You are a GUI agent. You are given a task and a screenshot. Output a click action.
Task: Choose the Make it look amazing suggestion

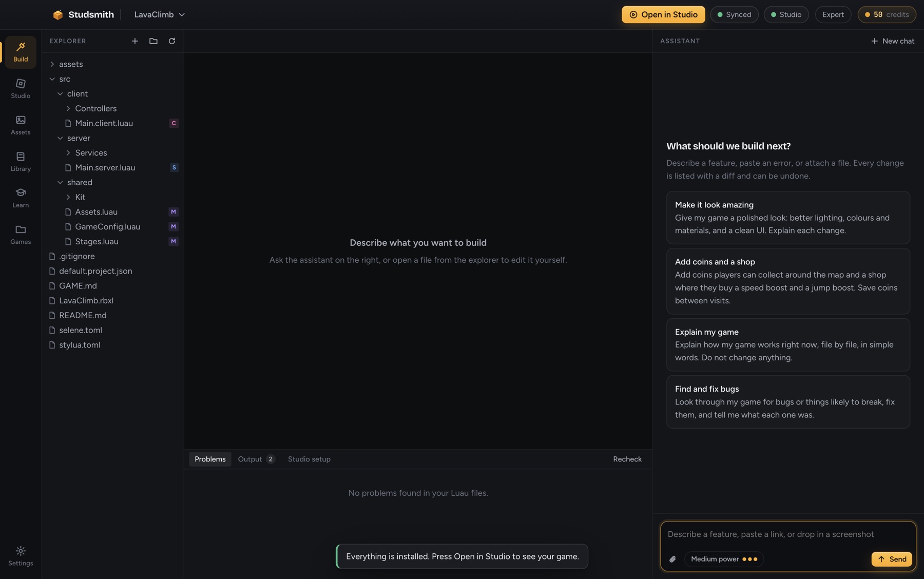click(788, 218)
